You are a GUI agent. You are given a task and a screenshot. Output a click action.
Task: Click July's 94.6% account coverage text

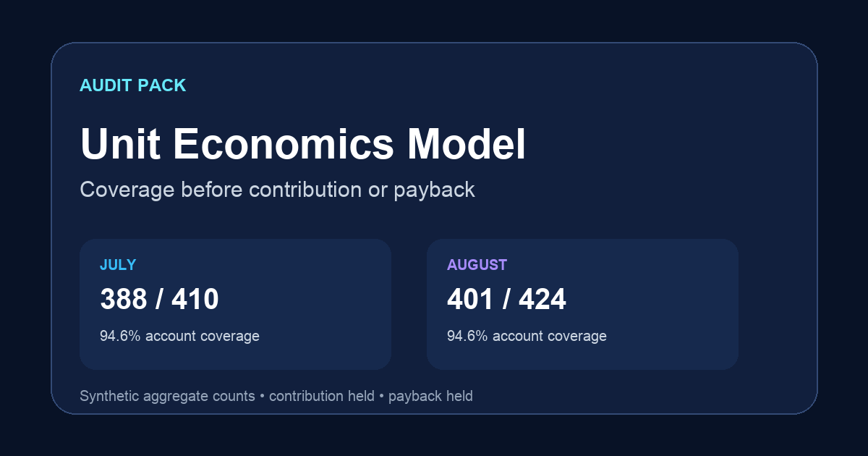click(179, 336)
